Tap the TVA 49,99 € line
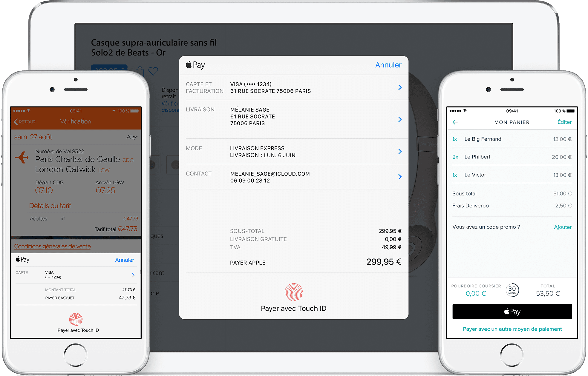The width and height of the screenshot is (588, 376). click(316, 247)
